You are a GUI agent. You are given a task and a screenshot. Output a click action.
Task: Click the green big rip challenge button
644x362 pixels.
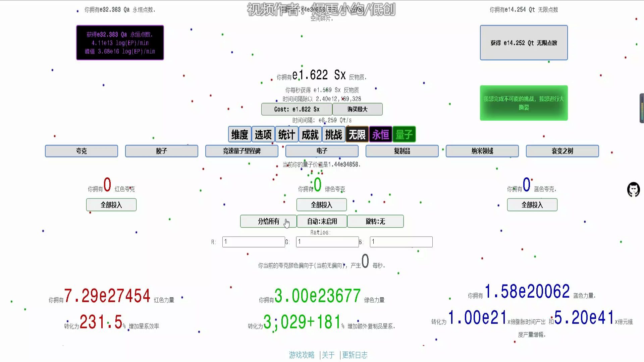point(524,103)
